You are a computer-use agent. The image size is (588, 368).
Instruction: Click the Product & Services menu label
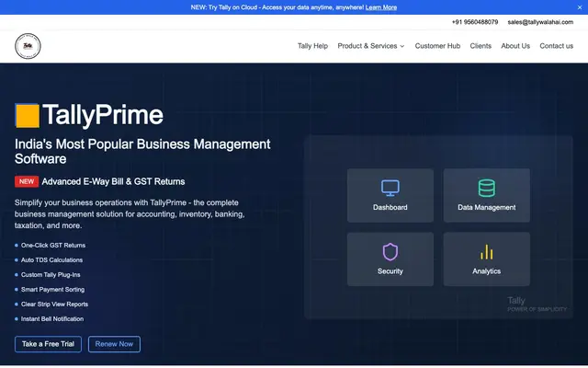tap(367, 46)
